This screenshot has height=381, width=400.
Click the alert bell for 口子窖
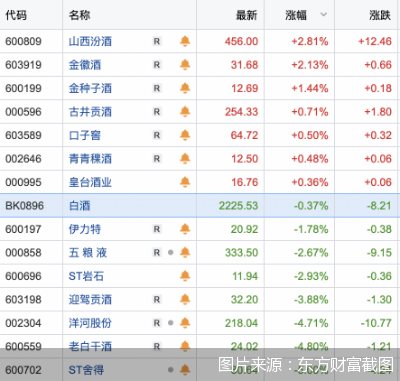click(x=185, y=135)
